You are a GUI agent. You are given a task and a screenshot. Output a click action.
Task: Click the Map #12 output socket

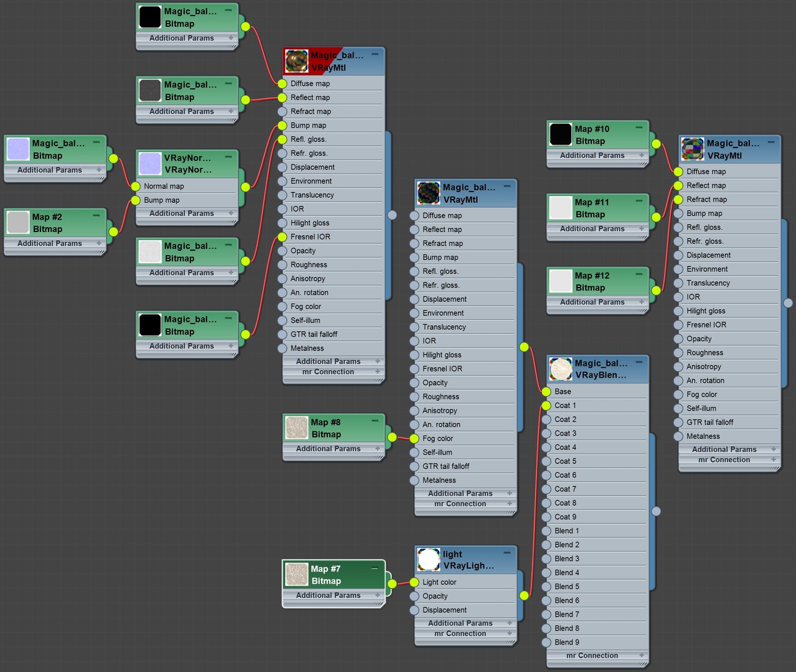(x=656, y=291)
